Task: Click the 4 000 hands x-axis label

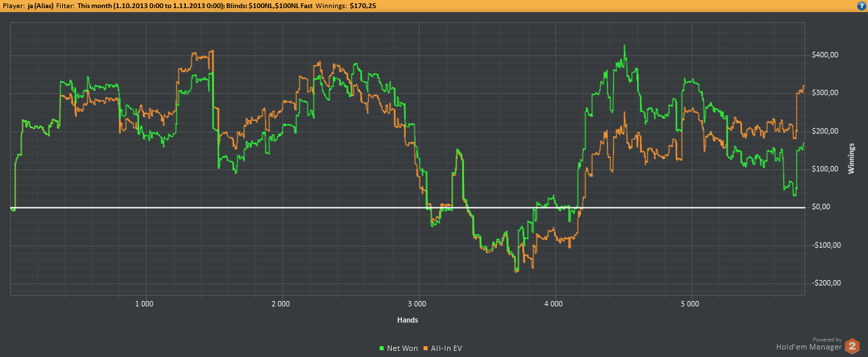Action: [553, 304]
